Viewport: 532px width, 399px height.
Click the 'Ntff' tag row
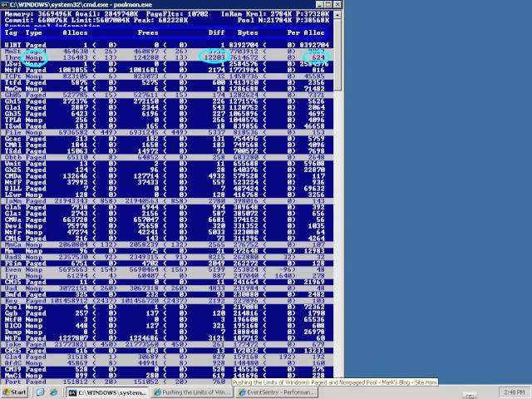pos(166,70)
